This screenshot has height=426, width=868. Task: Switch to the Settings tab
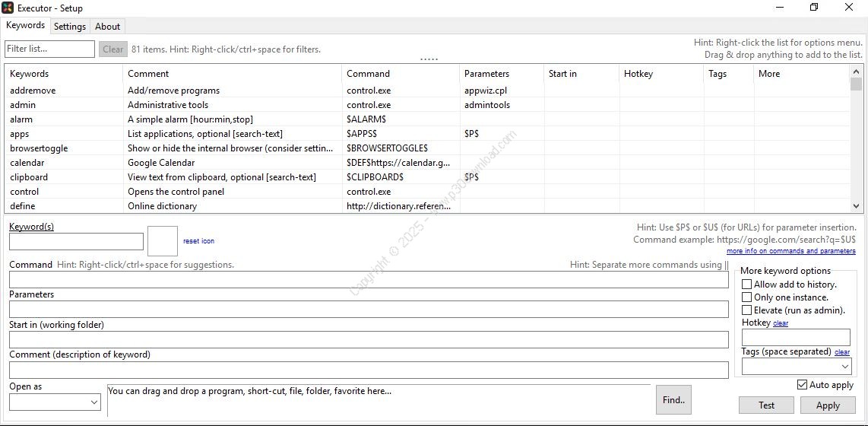[x=70, y=27]
